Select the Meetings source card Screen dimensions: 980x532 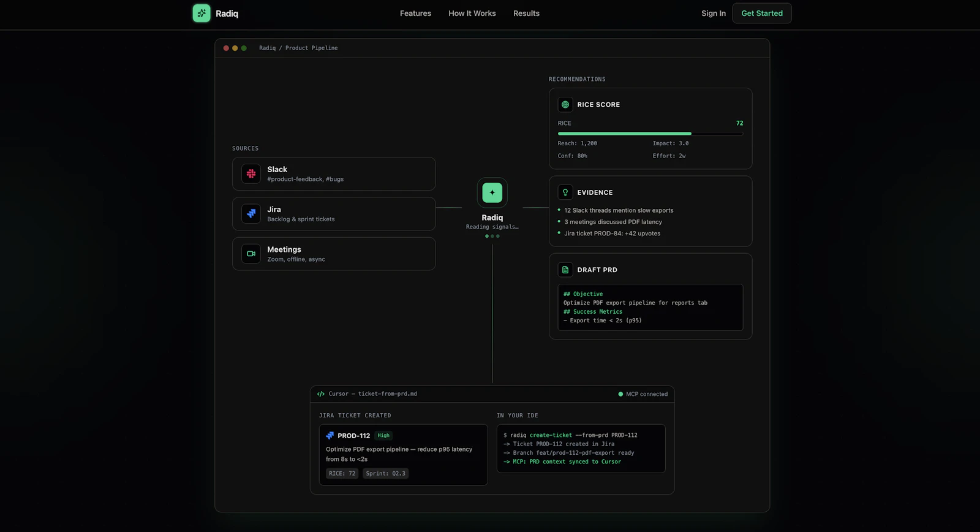(x=334, y=254)
